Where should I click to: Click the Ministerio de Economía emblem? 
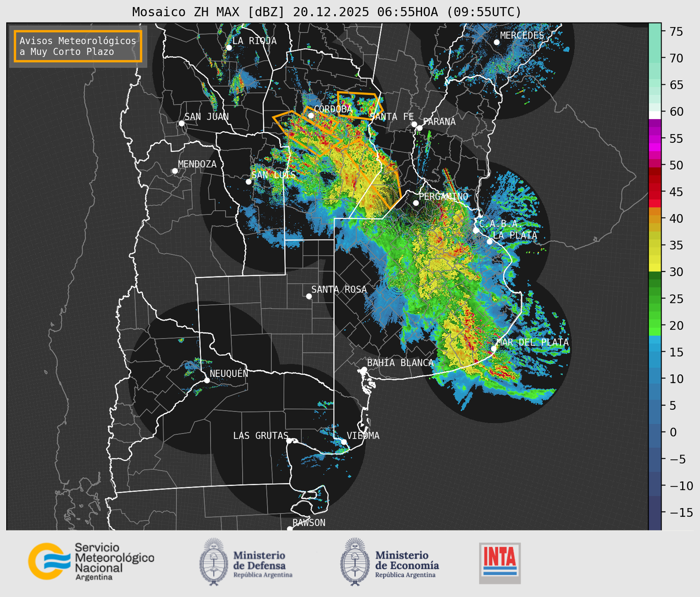point(355,562)
